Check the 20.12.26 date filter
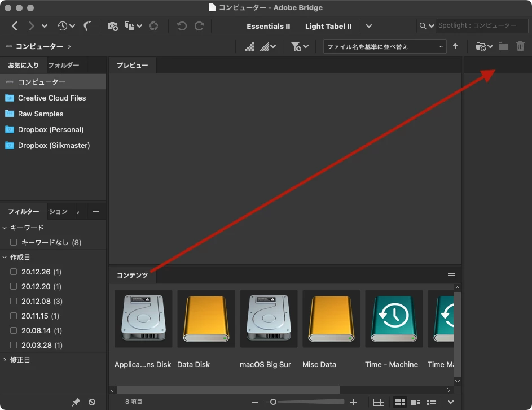The width and height of the screenshot is (532, 410). point(14,272)
